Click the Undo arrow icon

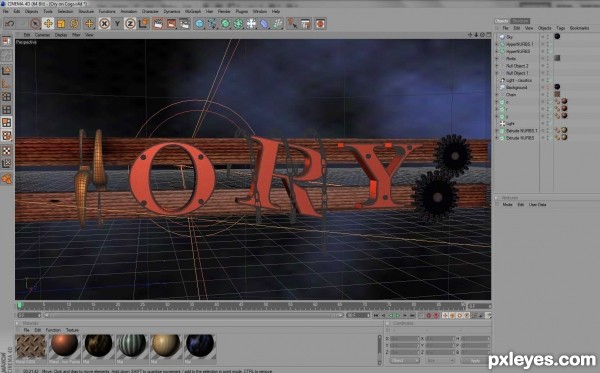[x=10, y=24]
